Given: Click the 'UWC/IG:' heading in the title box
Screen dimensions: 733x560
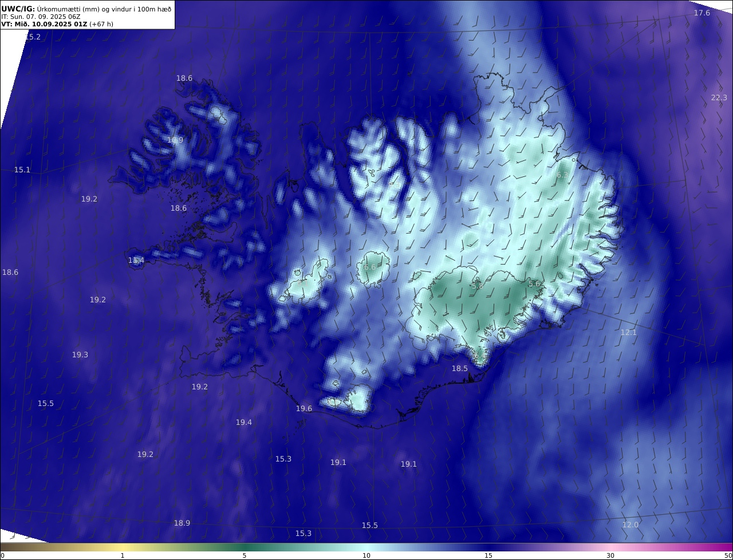Looking at the screenshot, I should (18, 9).
